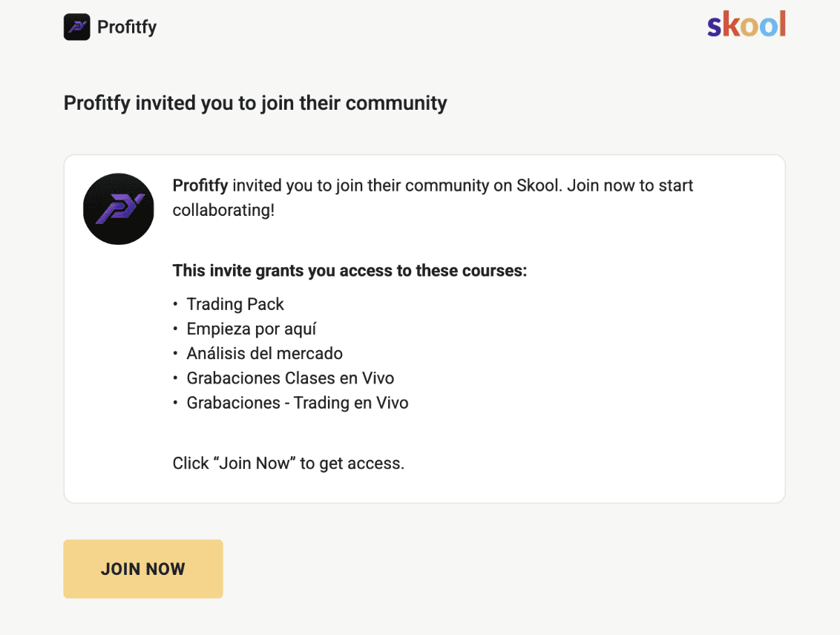Click the round Profitfy avatar in the card
Viewport: 840px width, 635px height.
119,208
